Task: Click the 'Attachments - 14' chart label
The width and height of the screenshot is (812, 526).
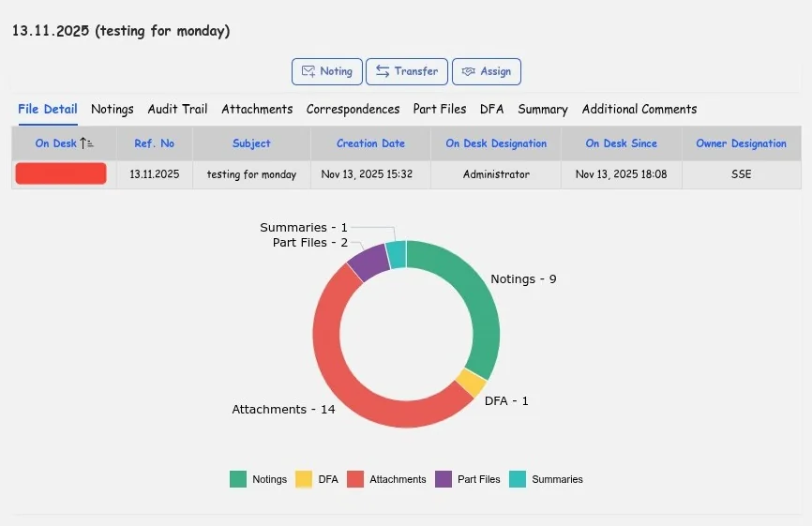Action: (x=283, y=410)
